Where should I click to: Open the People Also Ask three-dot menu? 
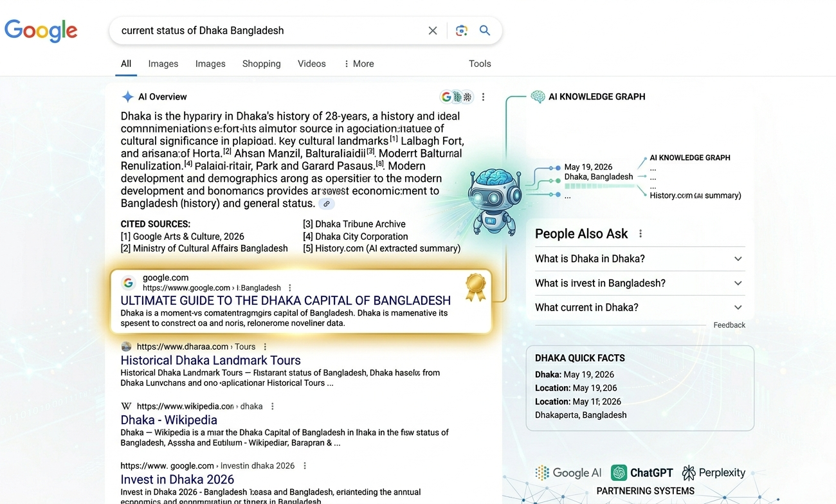(x=641, y=234)
